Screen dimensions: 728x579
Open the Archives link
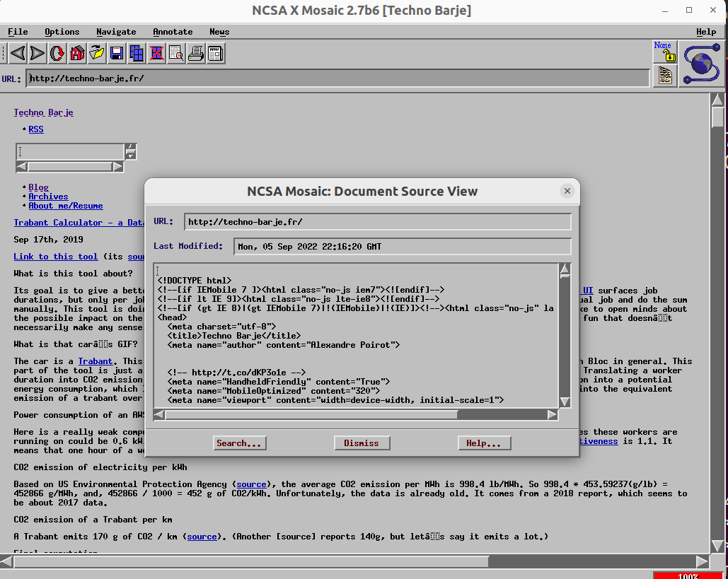coord(48,197)
